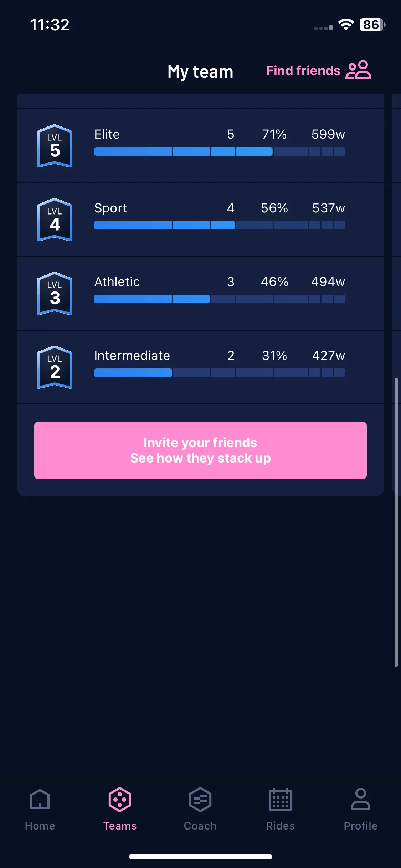Viewport: 401px width, 868px height.
Task: Select the Intermediate row title
Action: (132, 356)
